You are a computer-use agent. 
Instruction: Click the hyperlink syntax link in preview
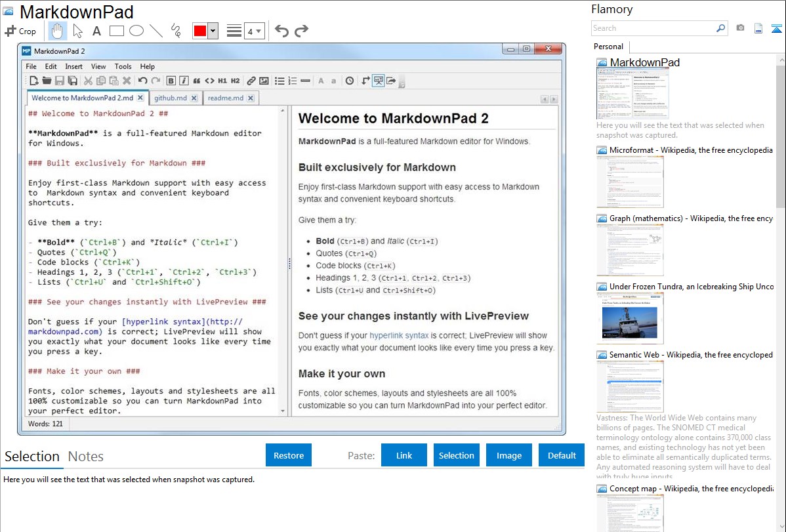click(399, 335)
